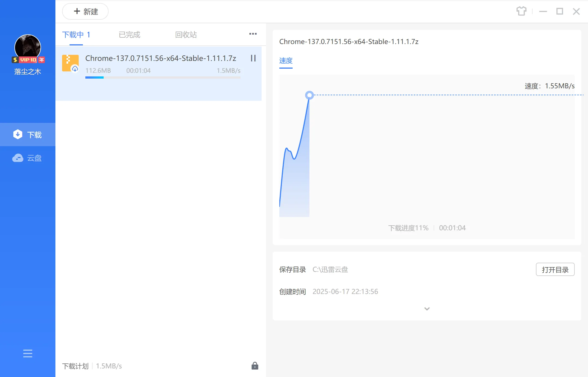Open the 回收站 tab

(186, 35)
